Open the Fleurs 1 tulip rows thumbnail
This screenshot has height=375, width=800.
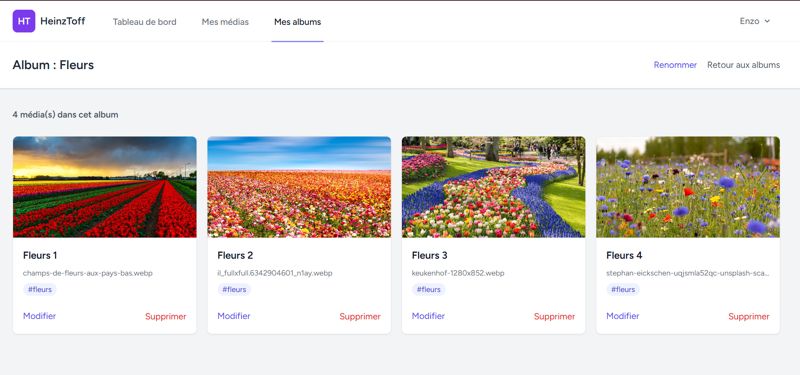click(x=105, y=187)
